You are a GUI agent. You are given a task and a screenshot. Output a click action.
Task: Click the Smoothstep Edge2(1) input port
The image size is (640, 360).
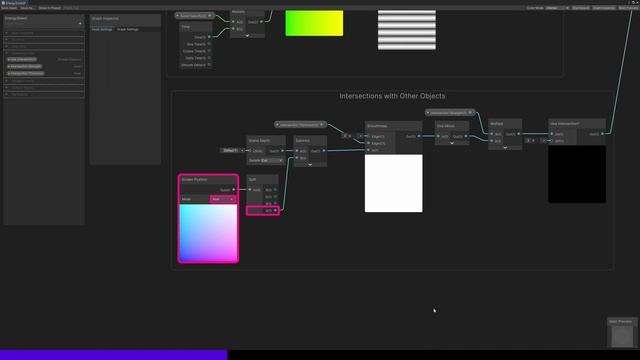tap(369, 143)
